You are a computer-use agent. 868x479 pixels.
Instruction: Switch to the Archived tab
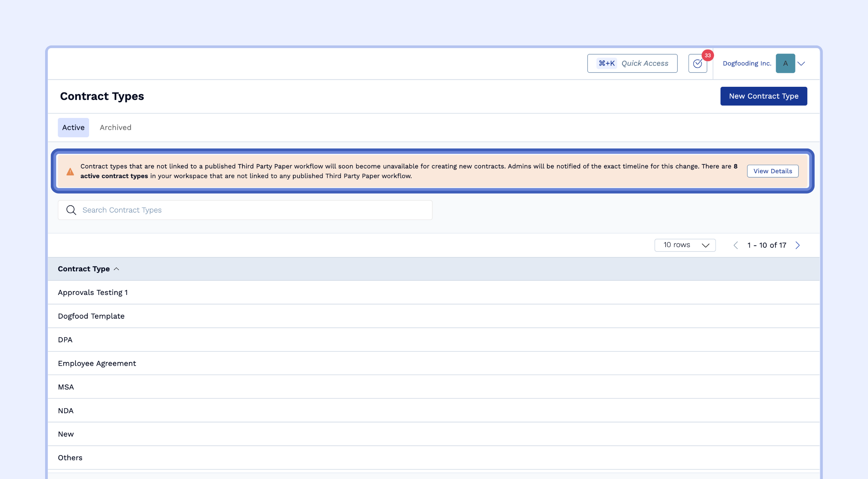(x=115, y=127)
